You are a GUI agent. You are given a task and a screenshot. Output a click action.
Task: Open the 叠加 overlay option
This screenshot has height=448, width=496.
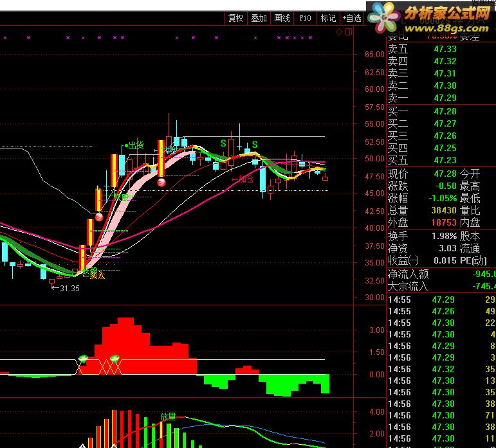click(x=259, y=19)
